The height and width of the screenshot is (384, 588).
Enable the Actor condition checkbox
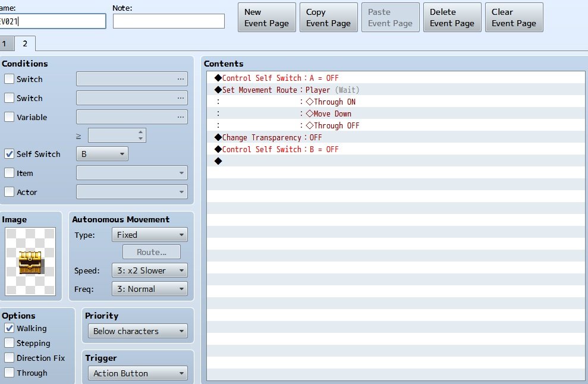[x=9, y=192]
